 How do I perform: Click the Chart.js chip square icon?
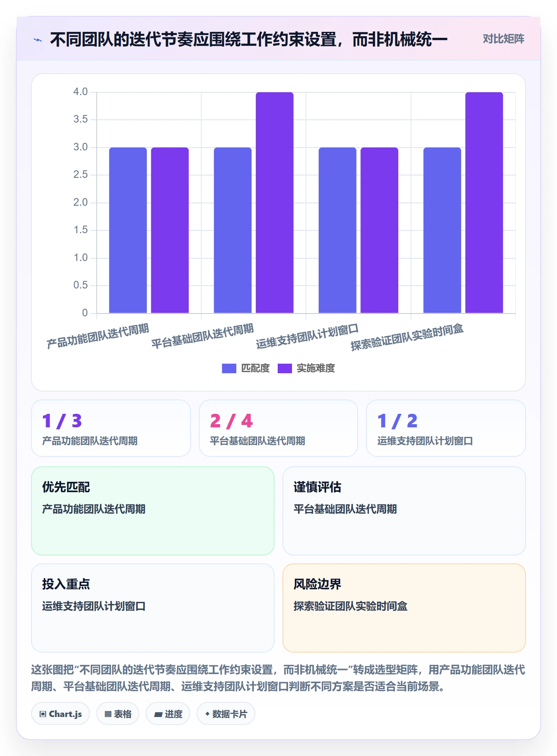pyautogui.click(x=43, y=714)
